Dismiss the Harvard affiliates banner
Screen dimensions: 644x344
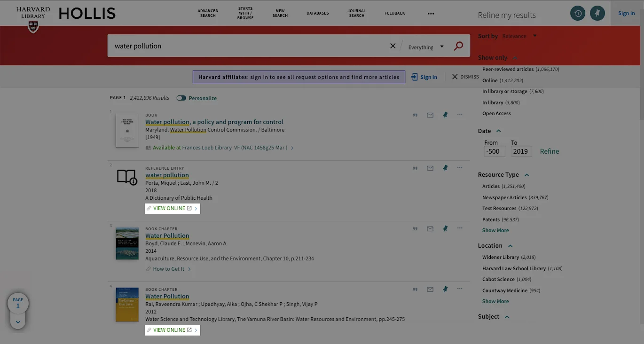point(465,77)
